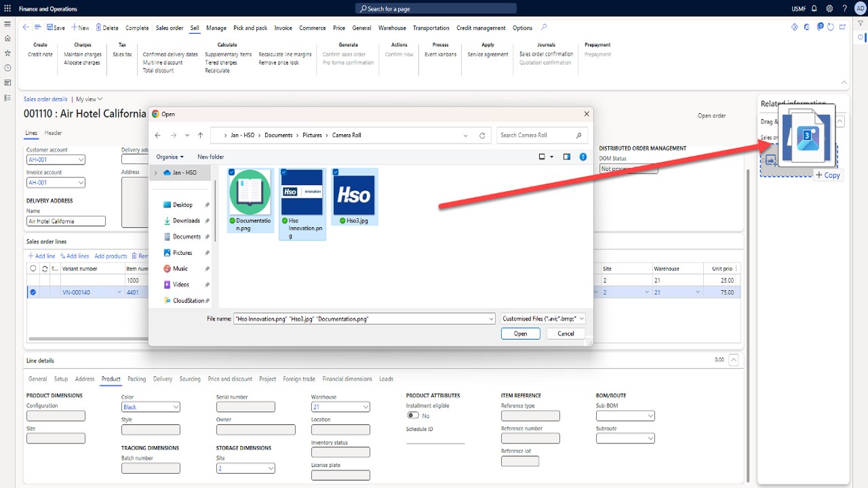Open the Color dropdown in Line details

pos(176,407)
